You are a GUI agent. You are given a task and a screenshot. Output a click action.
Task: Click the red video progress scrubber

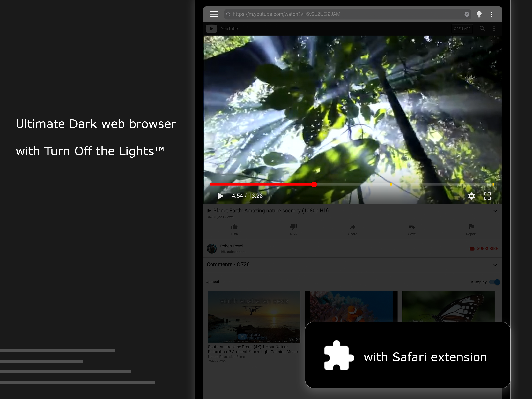tap(314, 184)
